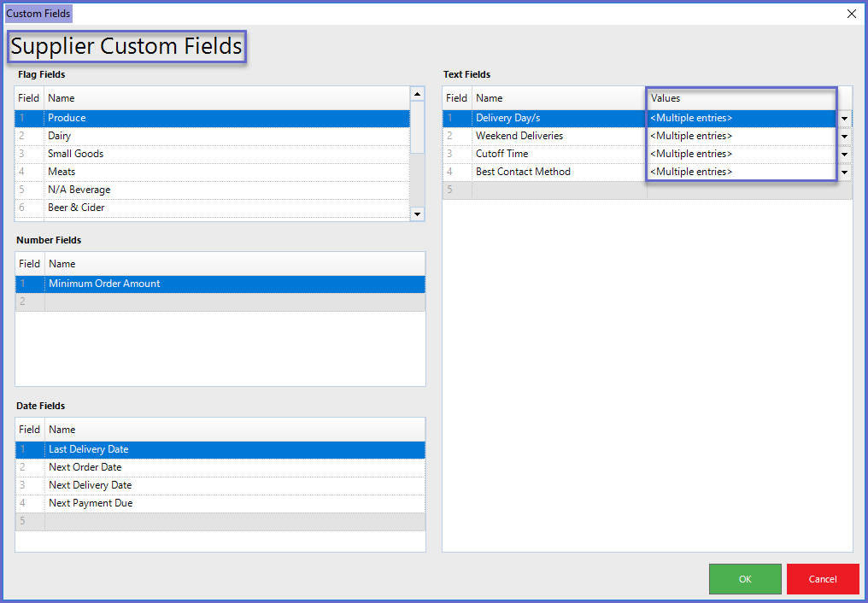Viewport: 868px width, 603px height.
Task: Expand the Best Contact Method values dropdown
Action: tap(844, 173)
